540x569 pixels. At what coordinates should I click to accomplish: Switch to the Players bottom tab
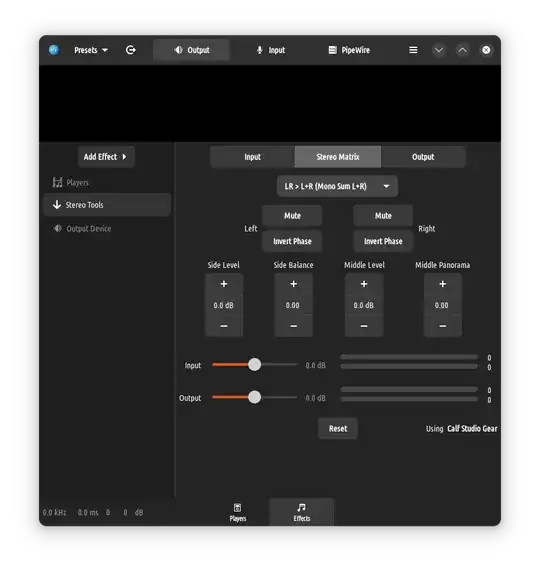238,512
